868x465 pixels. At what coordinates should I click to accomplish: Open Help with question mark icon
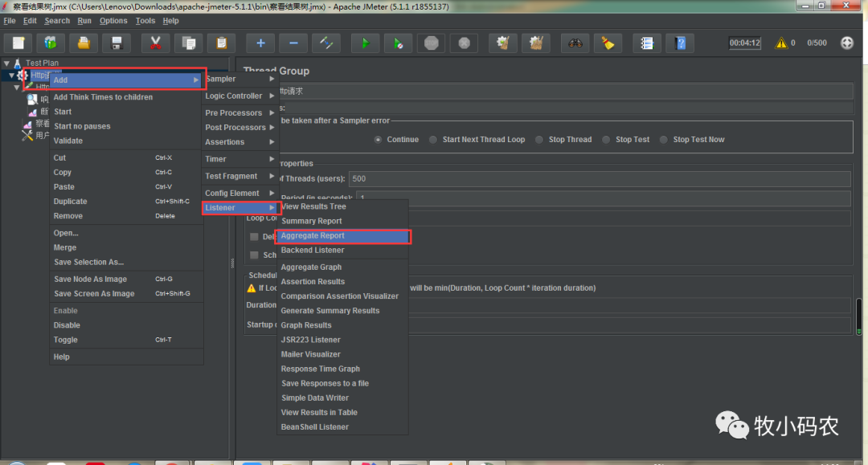681,43
